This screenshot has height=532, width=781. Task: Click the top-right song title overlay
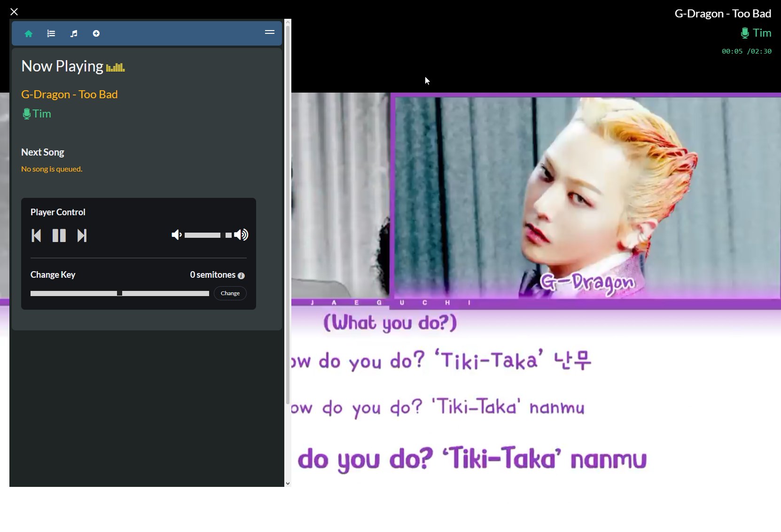point(723,14)
